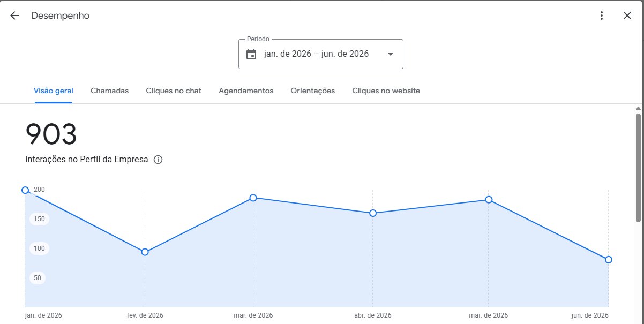Click the Desempenho panel title
This screenshot has width=644, height=324.
click(x=61, y=16)
